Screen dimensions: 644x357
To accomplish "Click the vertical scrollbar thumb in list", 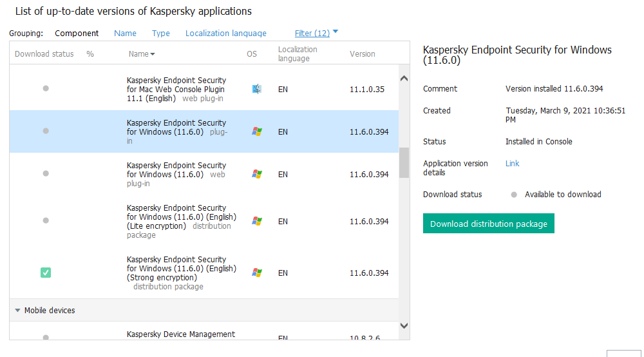I will 404,162.
